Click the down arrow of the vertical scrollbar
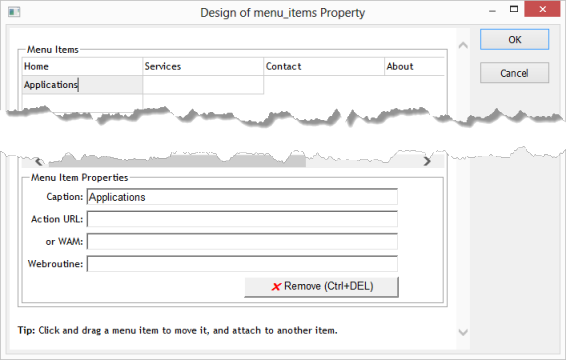 tap(463, 332)
